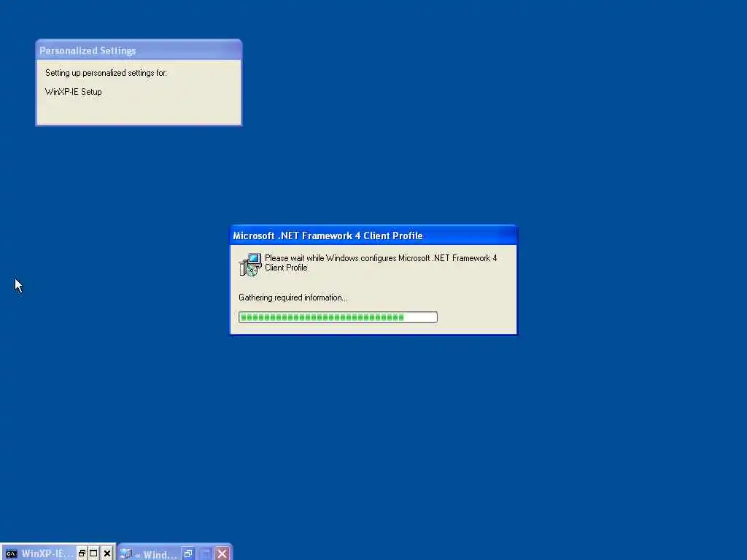The height and width of the screenshot is (560, 747).
Task: Select the minimized WinXP-IE window title
Action: click(x=47, y=554)
